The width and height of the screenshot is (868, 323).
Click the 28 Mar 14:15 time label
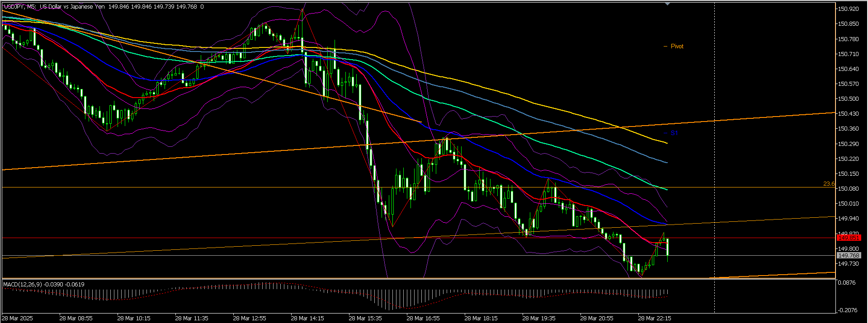pyautogui.click(x=307, y=318)
